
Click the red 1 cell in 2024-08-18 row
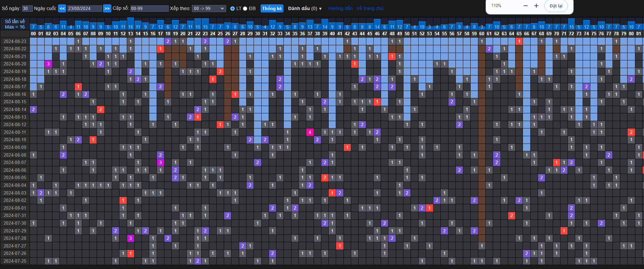[213, 79]
